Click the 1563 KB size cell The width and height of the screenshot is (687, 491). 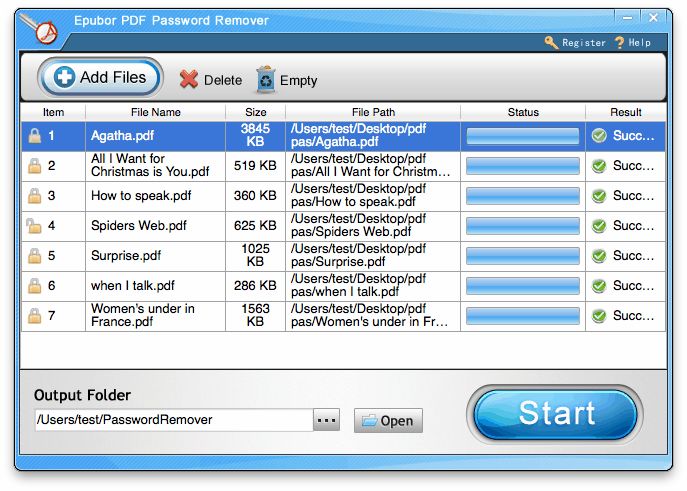pyautogui.click(x=255, y=315)
